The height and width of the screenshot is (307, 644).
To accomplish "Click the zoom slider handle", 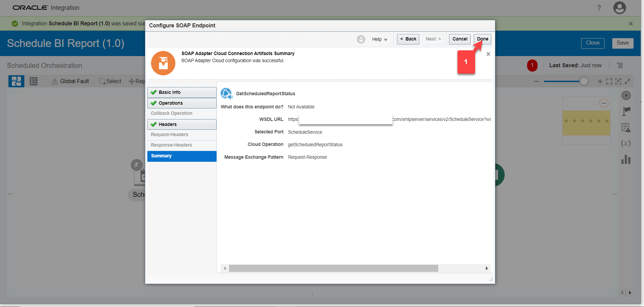I will (x=584, y=81).
